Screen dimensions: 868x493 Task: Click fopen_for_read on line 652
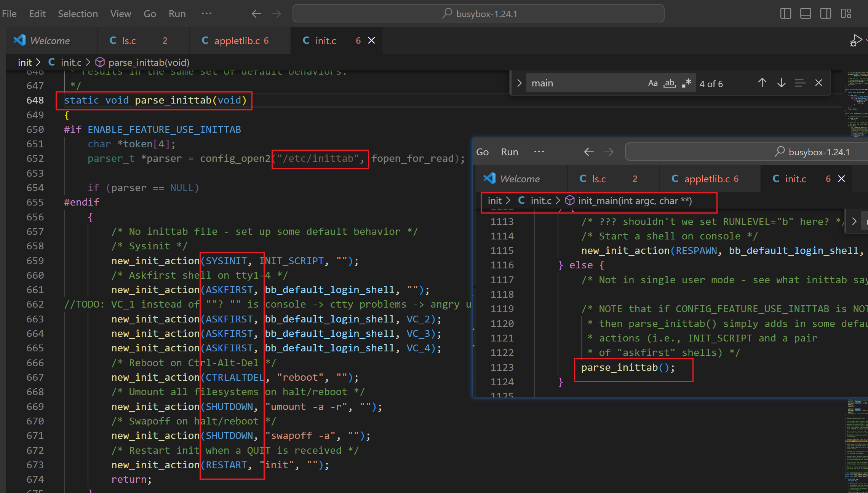(412, 158)
